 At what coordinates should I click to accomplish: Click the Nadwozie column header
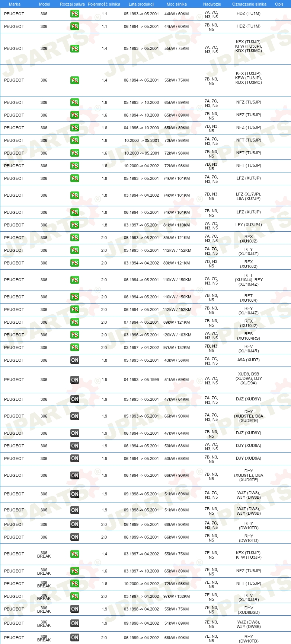pos(212,4)
